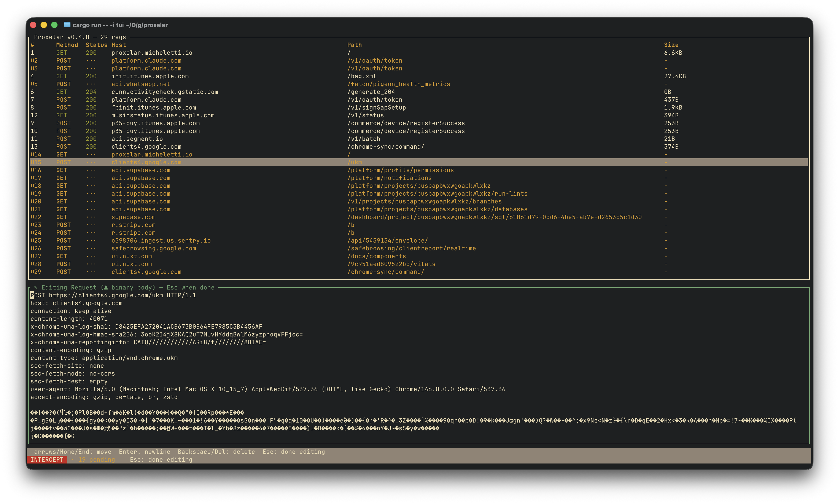The height and width of the screenshot is (504, 839).
Task: Click the pause indicator next to request 29
Action: point(32,272)
